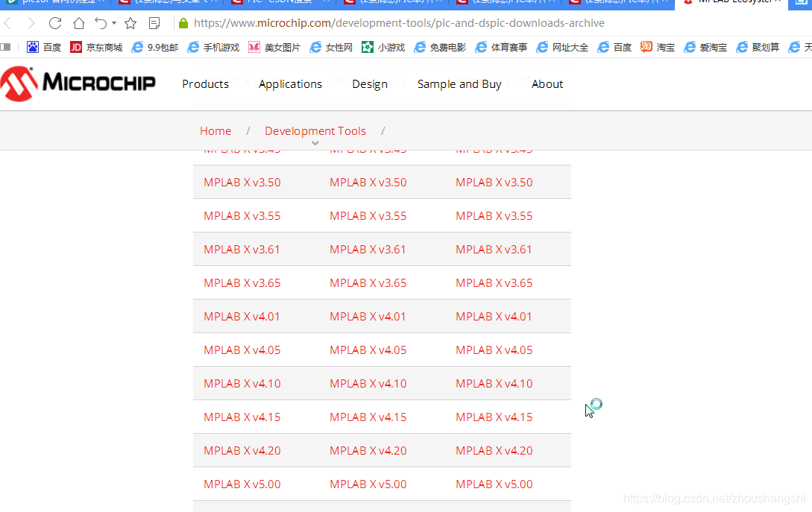
Task: Open the 京东商城 JD bookmark
Action: pos(95,47)
